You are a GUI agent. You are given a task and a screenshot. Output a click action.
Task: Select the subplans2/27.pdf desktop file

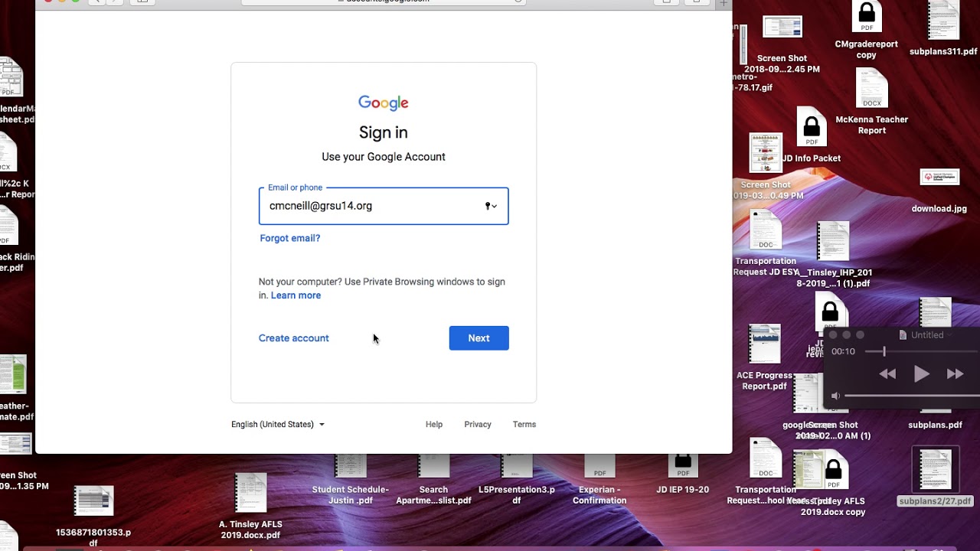[x=935, y=470]
